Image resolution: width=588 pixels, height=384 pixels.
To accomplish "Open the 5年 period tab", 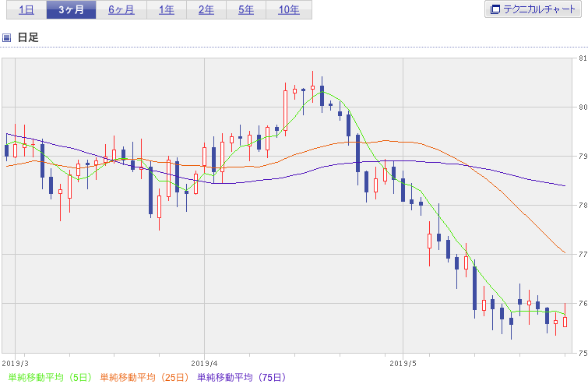I will click(x=246, y=10).
